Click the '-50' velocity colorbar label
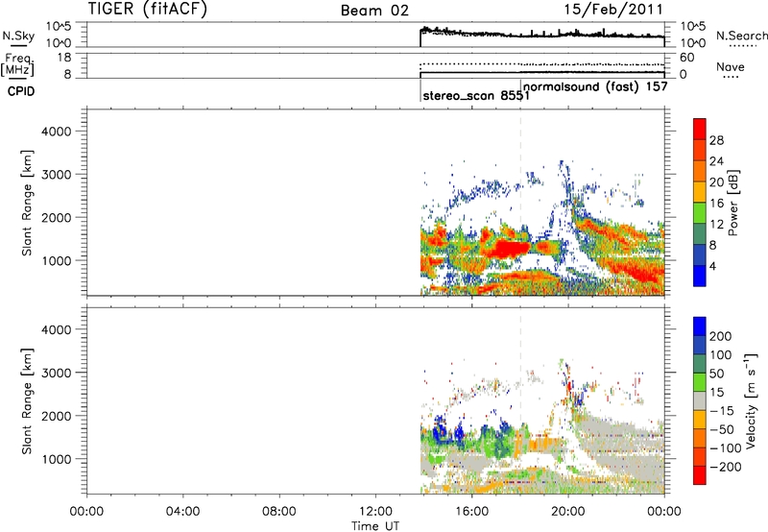Viewport: 768px width, 532px height. point(722,429)
